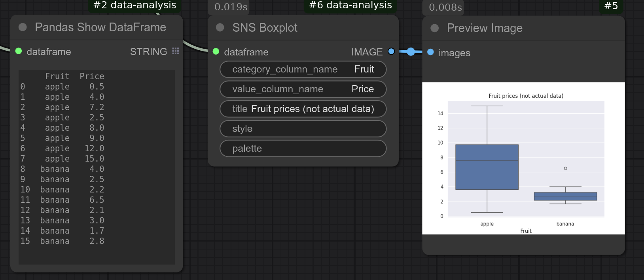Click the #2 data-analysis badge
This screenshot has width=644, height=280.
pos(134,6)
